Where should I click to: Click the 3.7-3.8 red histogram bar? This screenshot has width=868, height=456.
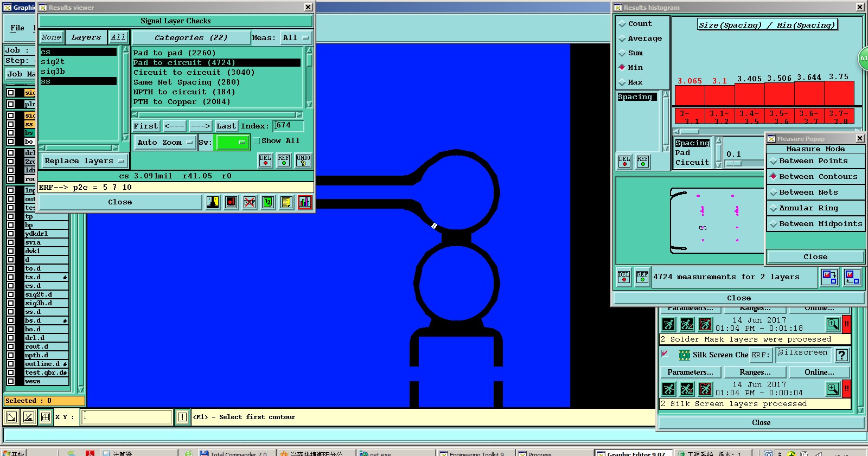839,93
